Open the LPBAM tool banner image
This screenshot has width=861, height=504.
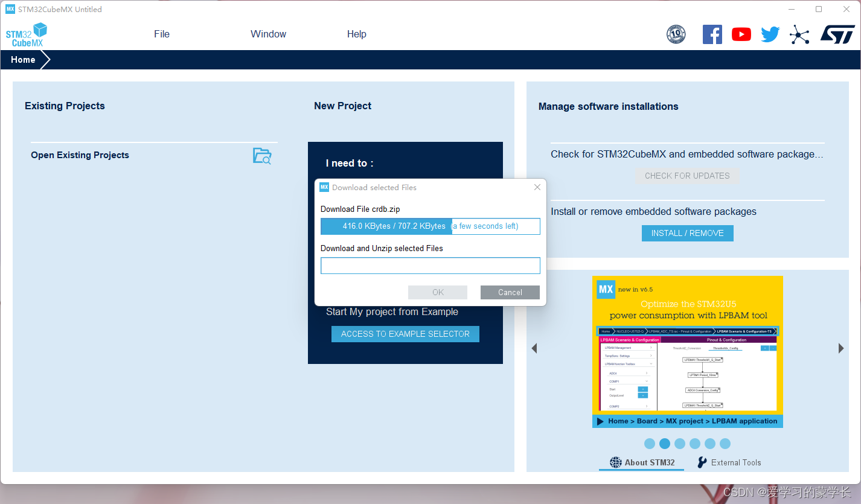tap(688, 352)
